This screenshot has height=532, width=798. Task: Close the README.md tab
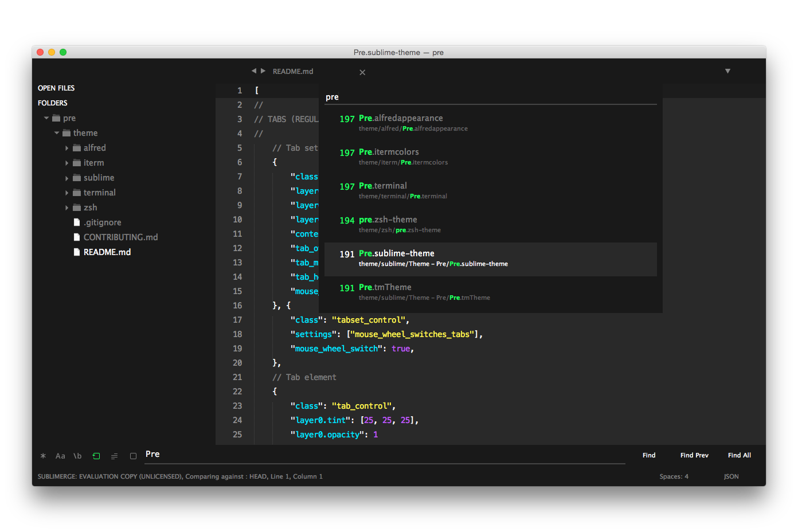click(x=362, y=72)
